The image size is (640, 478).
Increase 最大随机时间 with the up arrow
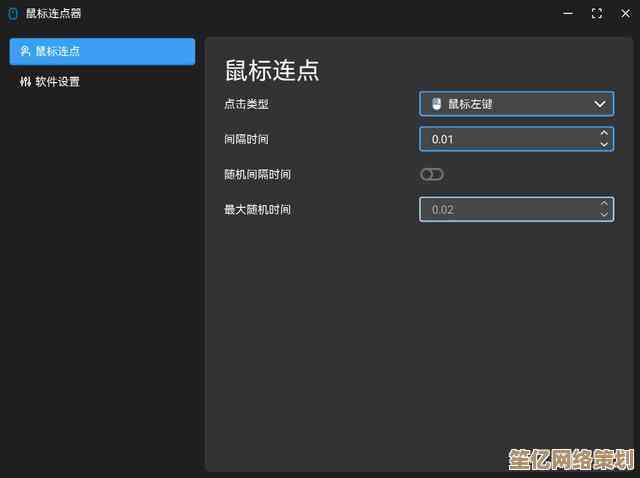click(x=604, y=203)
